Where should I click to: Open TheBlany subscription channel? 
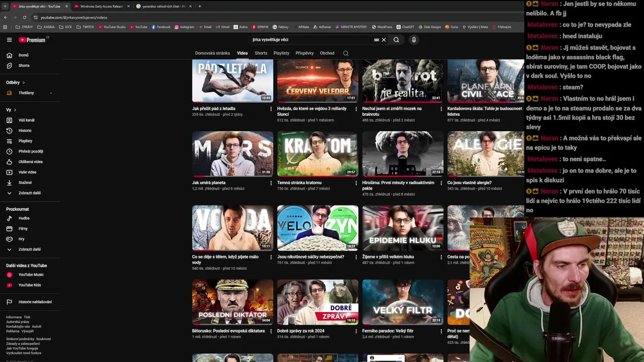pos(26,93)
